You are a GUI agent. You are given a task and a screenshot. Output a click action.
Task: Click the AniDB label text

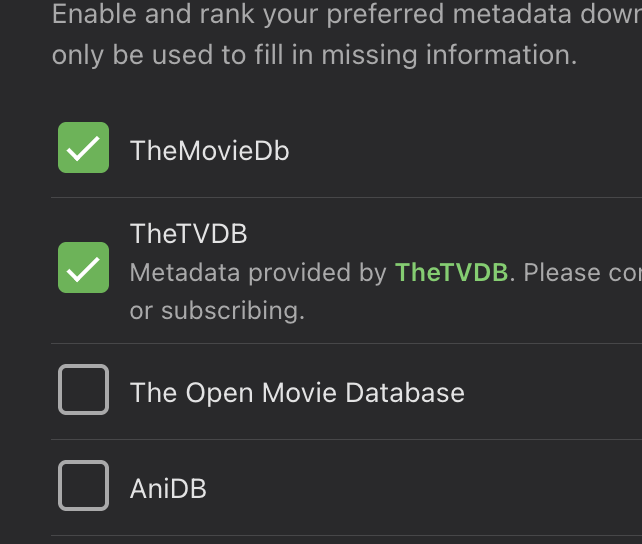(168, 488)
